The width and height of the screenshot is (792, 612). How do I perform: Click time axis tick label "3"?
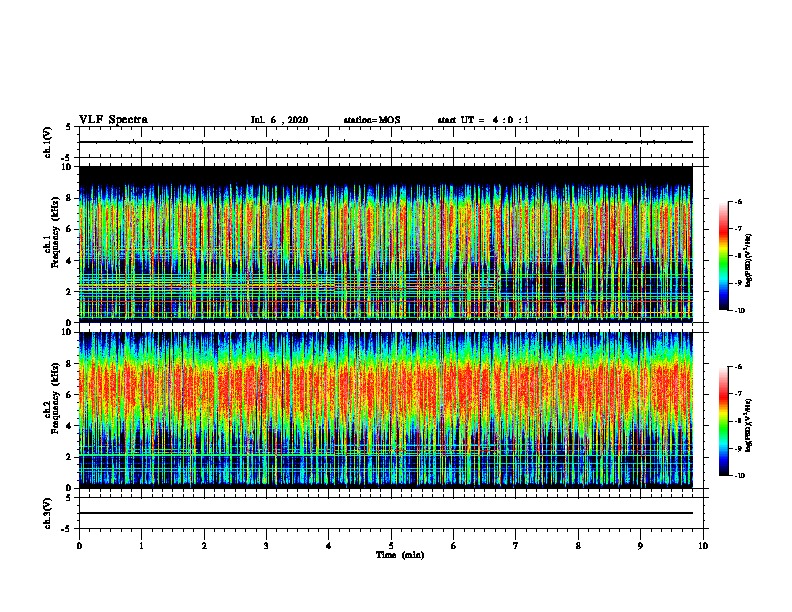[x=266, y=545]
